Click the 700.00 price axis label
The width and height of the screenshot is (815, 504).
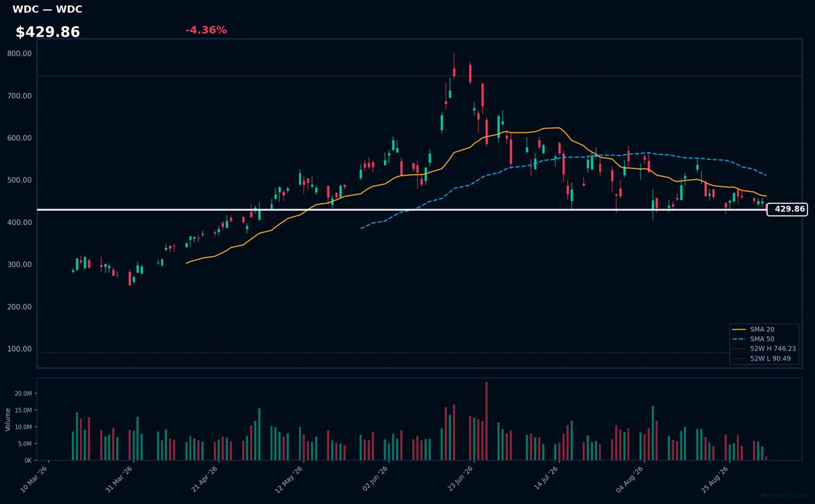coord(20,96)
